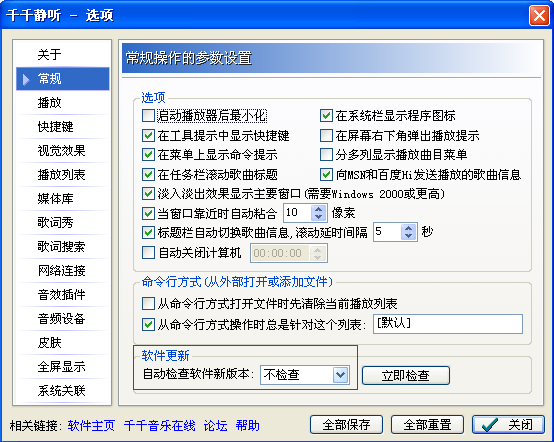Open the 自动检查软件新版本 dropdown
This screenshot has width=554, height=442.
point(340,375)
